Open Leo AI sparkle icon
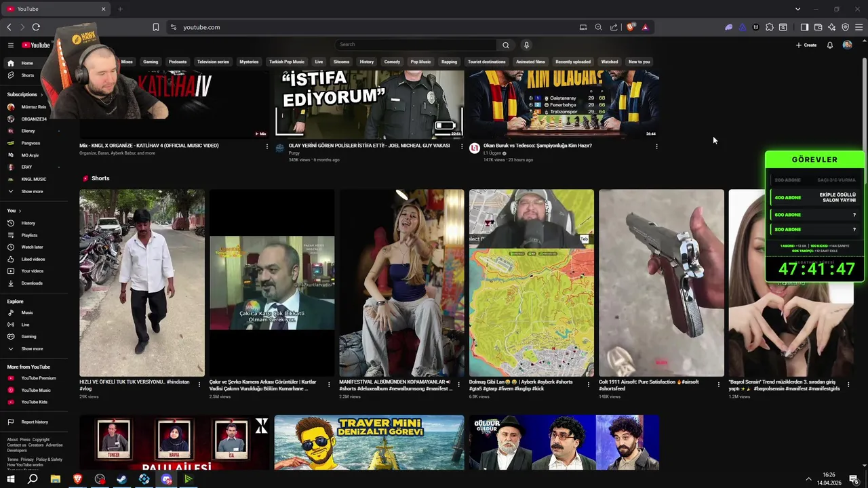 [831, 27]
